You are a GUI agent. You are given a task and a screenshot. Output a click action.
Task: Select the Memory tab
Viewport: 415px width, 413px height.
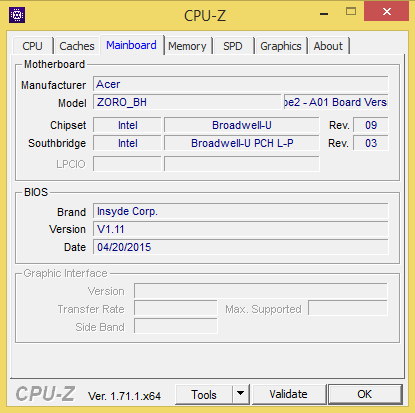(x=187, y=46)
